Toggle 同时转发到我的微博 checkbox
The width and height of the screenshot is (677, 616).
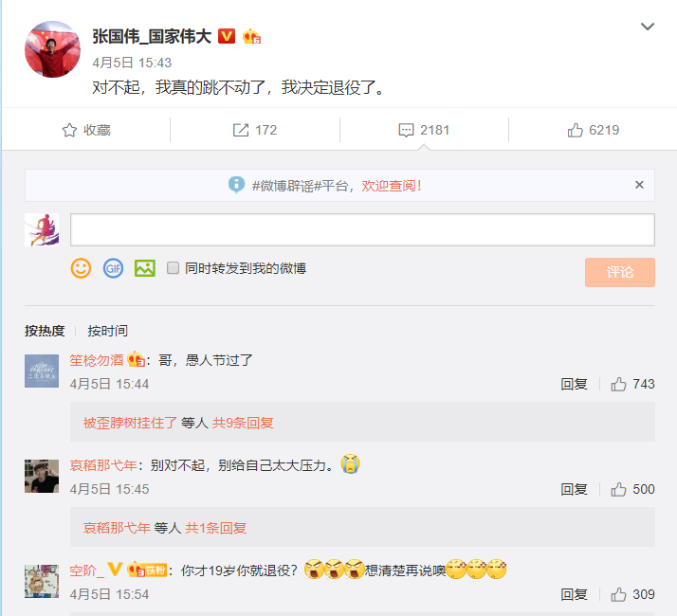pyautogui.click(x=173, y=268)
